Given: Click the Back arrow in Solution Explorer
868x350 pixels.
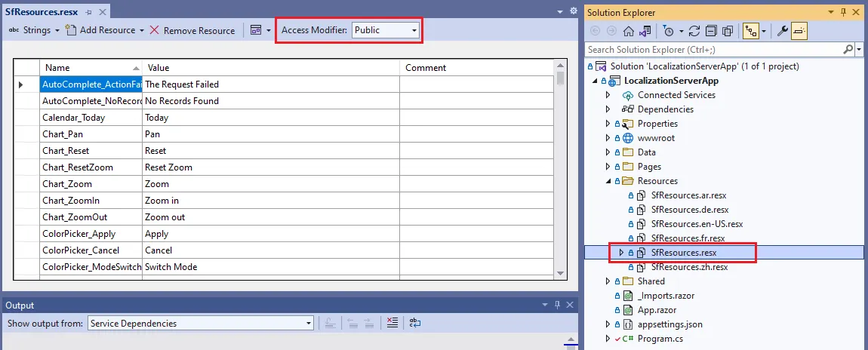Looking at the screenshot, I should pyautogui.click(x=595, y=31).
